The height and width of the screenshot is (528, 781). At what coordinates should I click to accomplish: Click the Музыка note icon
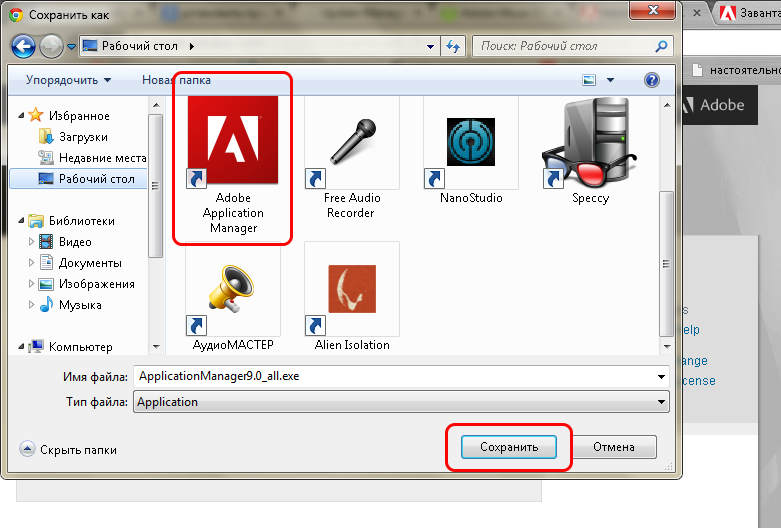(46, 304)
